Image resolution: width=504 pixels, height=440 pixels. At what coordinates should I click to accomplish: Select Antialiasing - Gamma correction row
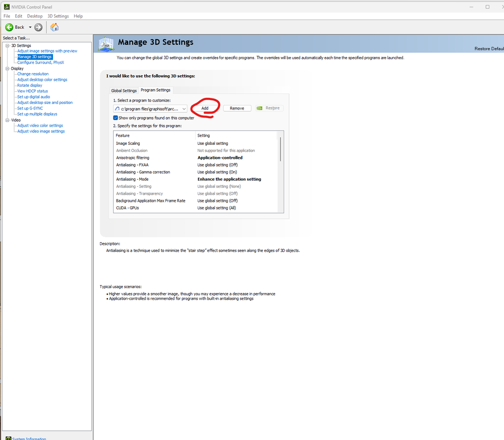point(195,172)
